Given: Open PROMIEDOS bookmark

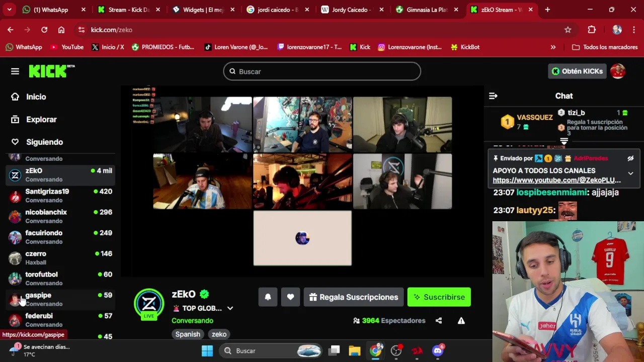Looking at the screenshot, I should coord(163,47).
